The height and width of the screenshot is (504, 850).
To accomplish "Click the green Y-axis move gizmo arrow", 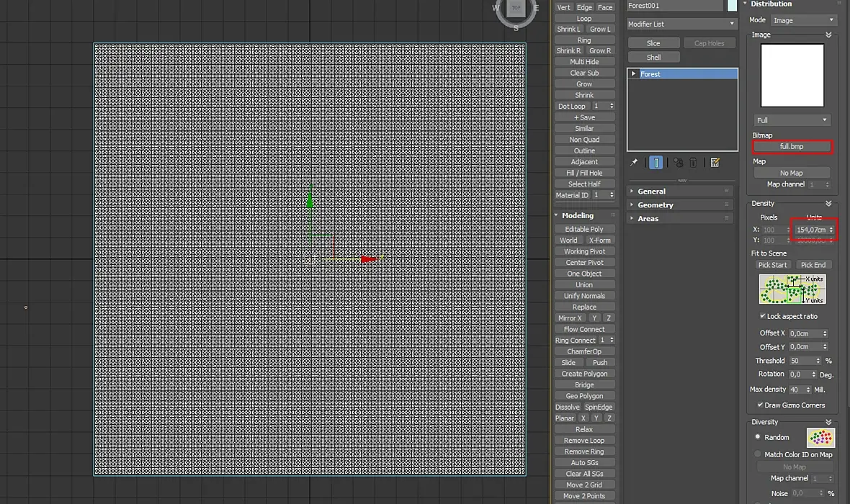I will pos(310,199).
